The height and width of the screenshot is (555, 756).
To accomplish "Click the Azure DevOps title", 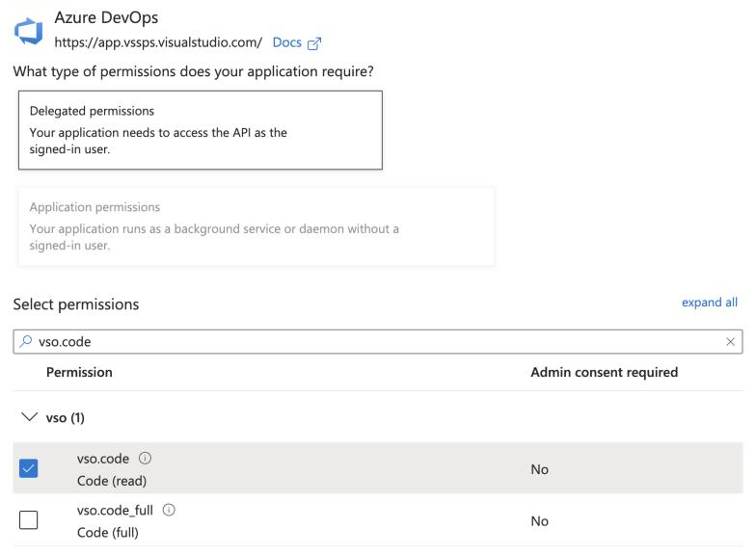I will [106, 17].
